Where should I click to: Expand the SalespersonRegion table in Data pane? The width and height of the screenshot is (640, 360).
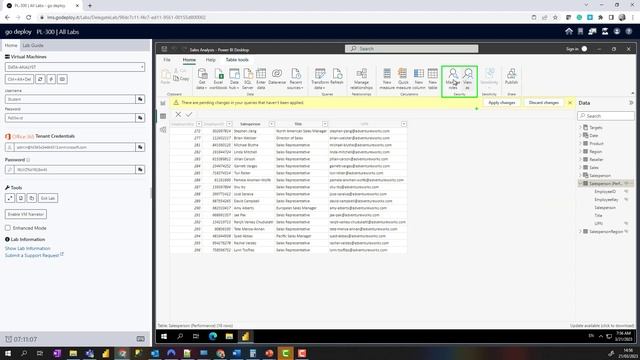[580, 231]
